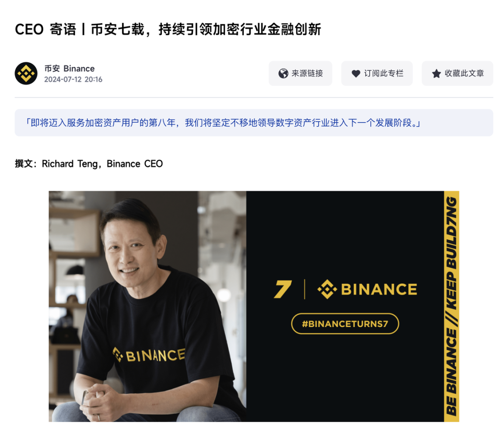Click the 撰文 Richard Teng byline
The image size is (504, 433).
click(89, 164)
